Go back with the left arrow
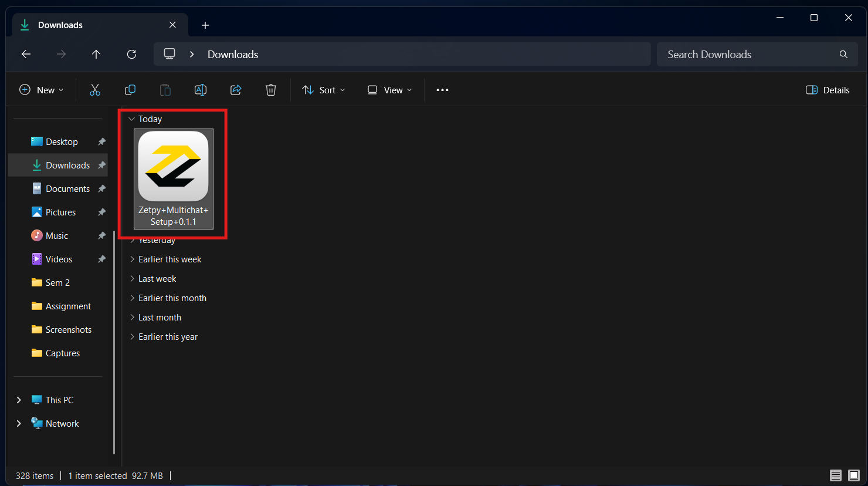This screenshot has height=486, width=868. point(26,54)
